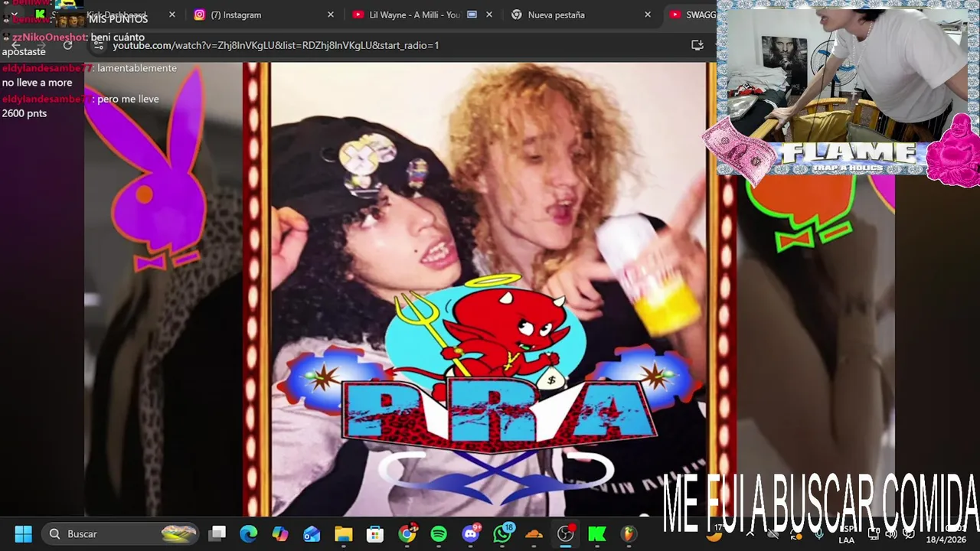Screen dimensions: 980x551
Task: Open Copilot from the taskbar
Action: 280,533
